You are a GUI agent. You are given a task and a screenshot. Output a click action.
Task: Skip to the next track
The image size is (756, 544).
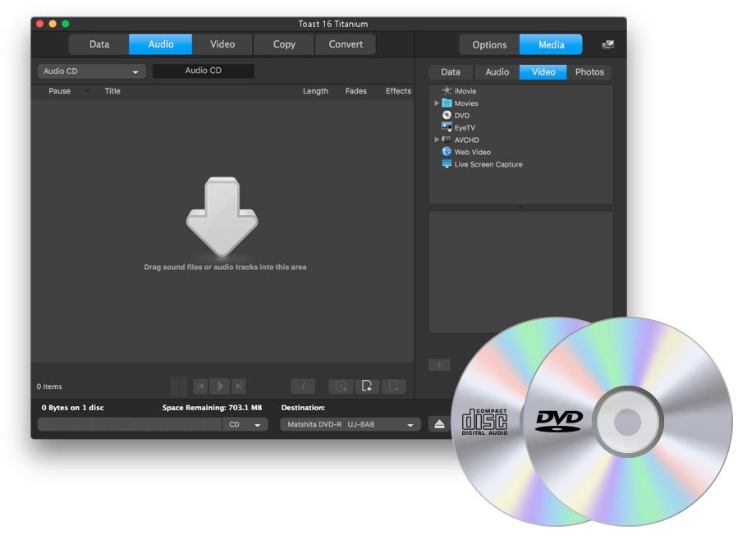tap(239, 386)
